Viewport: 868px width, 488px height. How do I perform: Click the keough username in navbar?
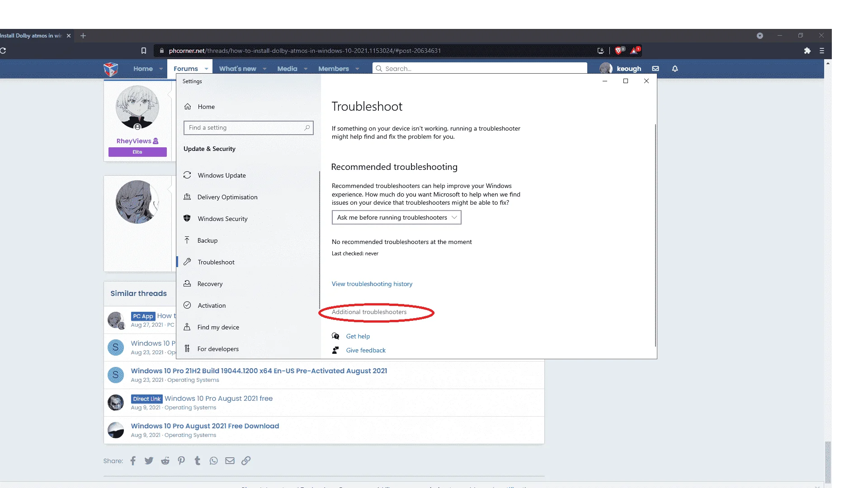pos(629,69)
